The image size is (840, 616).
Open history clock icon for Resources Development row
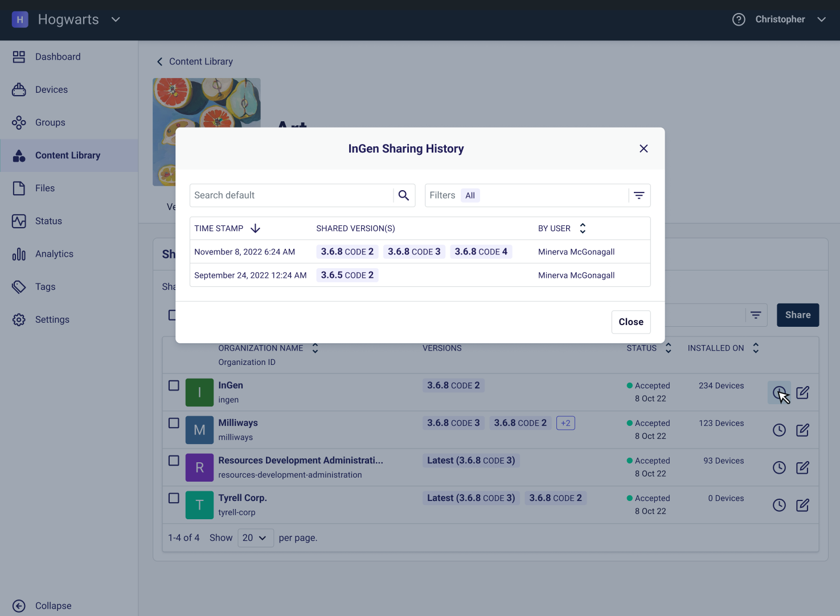[779, 467]
